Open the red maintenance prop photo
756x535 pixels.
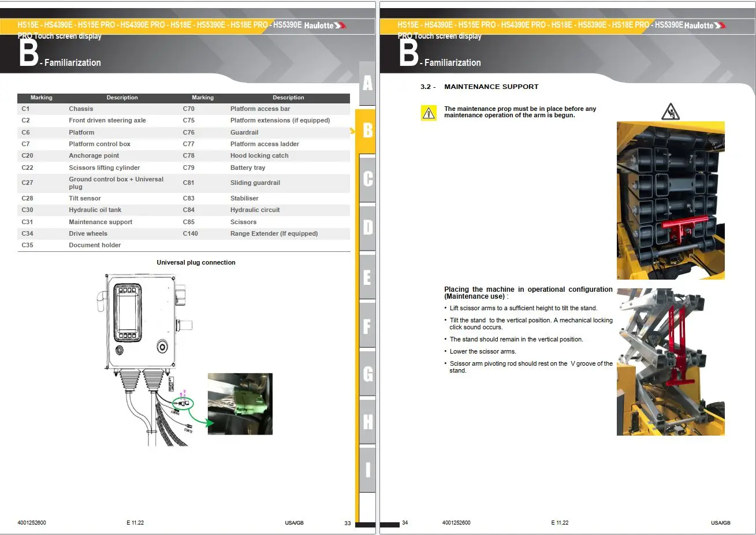click(671, 200)
